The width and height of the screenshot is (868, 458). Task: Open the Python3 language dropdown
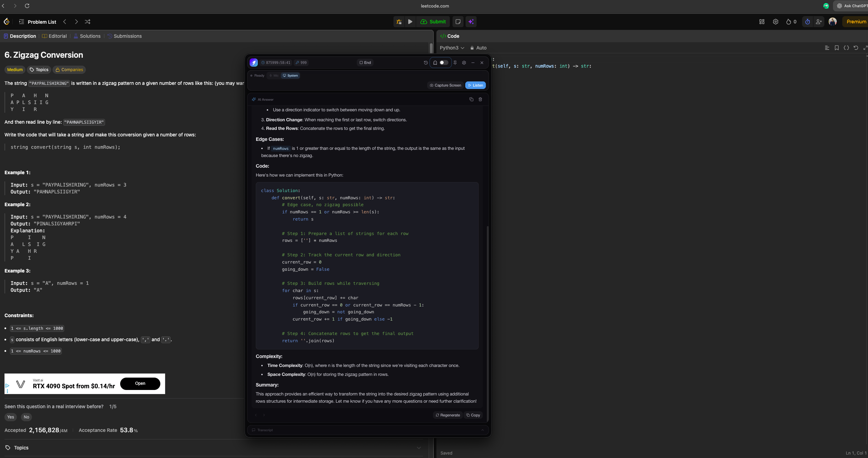click(452, 48)
